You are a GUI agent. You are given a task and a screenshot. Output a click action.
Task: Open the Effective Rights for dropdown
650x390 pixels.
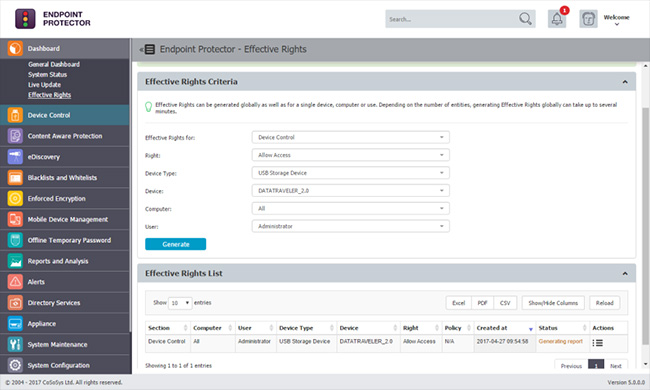tap(351, 137)
